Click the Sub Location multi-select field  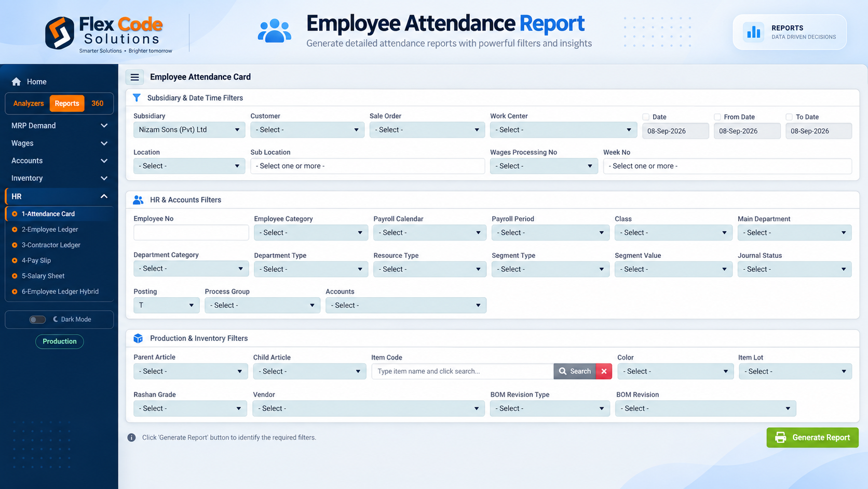point(368,166)
